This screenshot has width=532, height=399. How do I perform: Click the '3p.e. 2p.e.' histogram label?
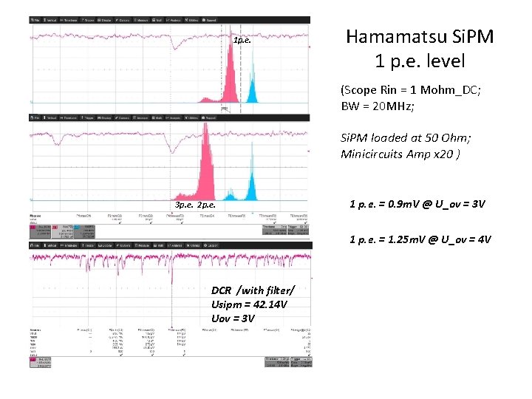click(195, 205)
